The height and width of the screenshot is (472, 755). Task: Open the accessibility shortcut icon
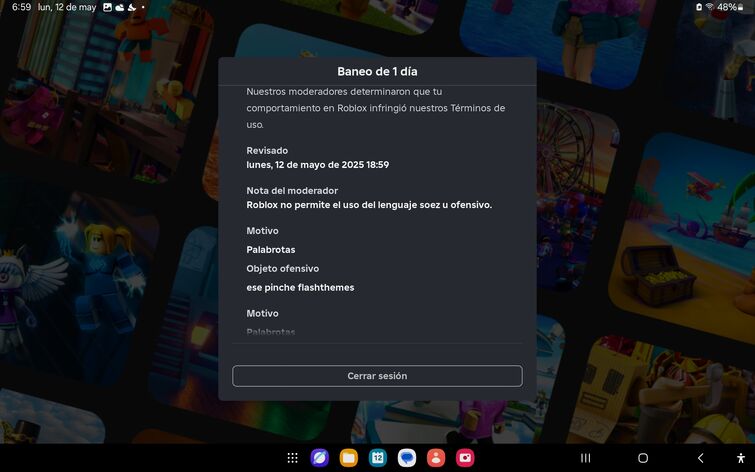[x=741, y=458]
